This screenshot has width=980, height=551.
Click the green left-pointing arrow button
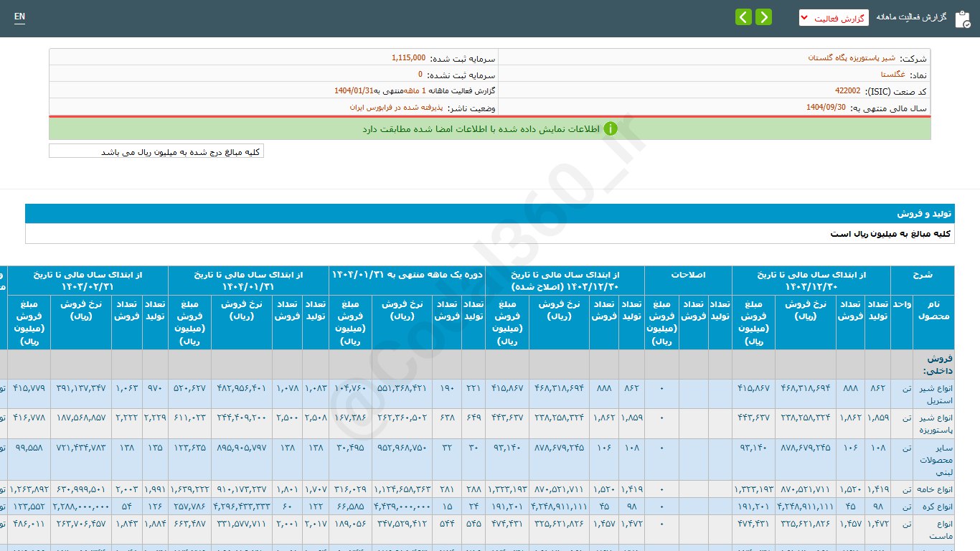(744, 17)
